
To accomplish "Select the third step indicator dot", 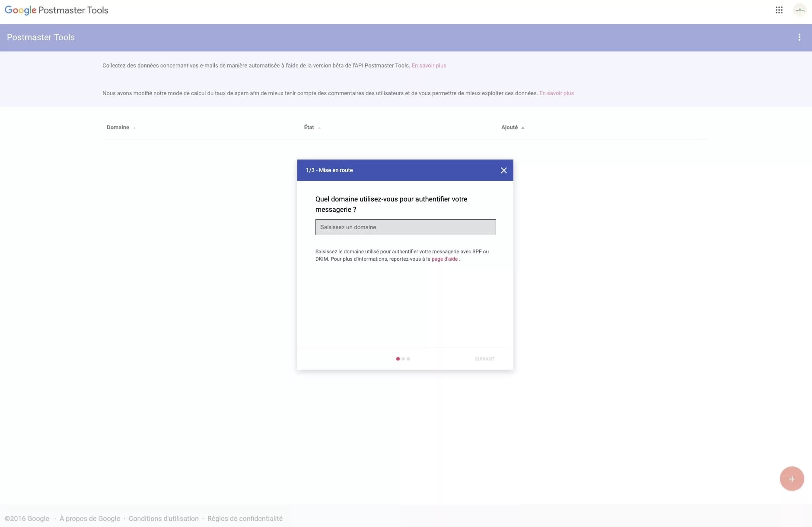I will pyautogui.click(x=408, y=359).
